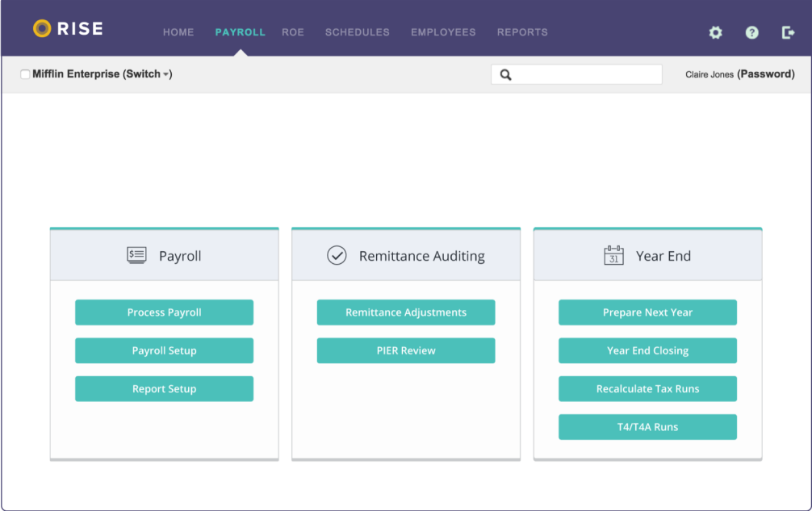Open the Employees menu
Viewport: 812px width, 511px height.
coord(443,32)
